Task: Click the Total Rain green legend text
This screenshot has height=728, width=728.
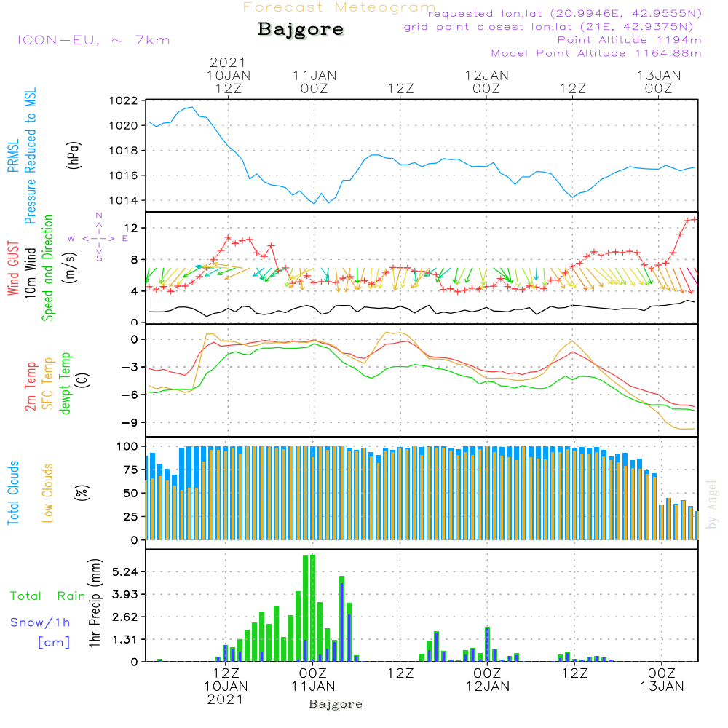Action: click(47, 596)
